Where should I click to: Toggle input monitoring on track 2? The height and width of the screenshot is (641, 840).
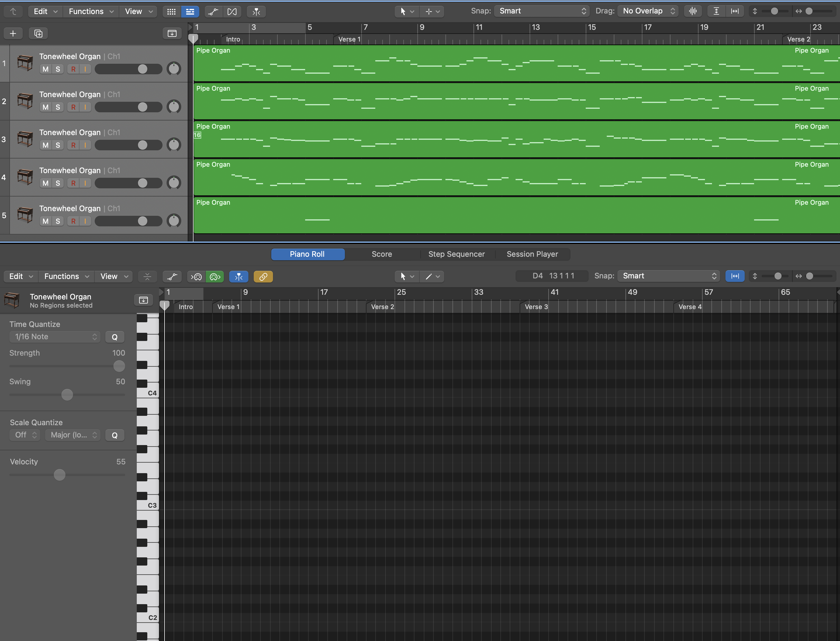click(85, 107)
